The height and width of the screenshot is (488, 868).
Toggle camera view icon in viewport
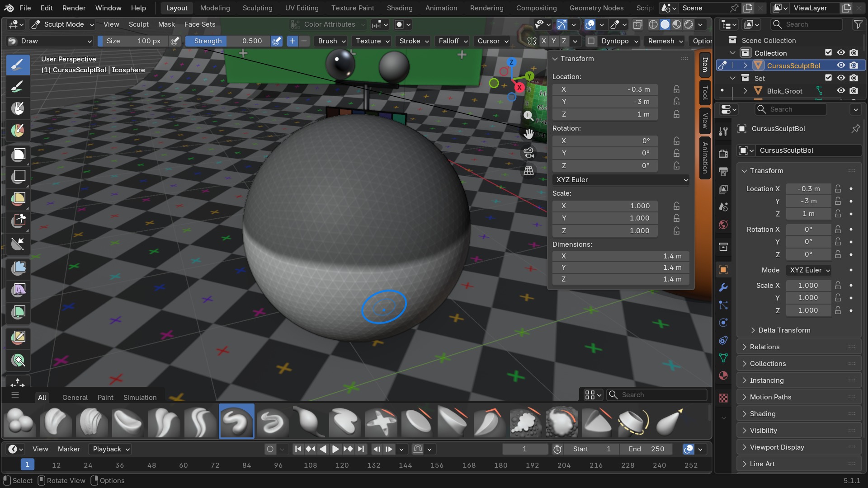(528, 152)
